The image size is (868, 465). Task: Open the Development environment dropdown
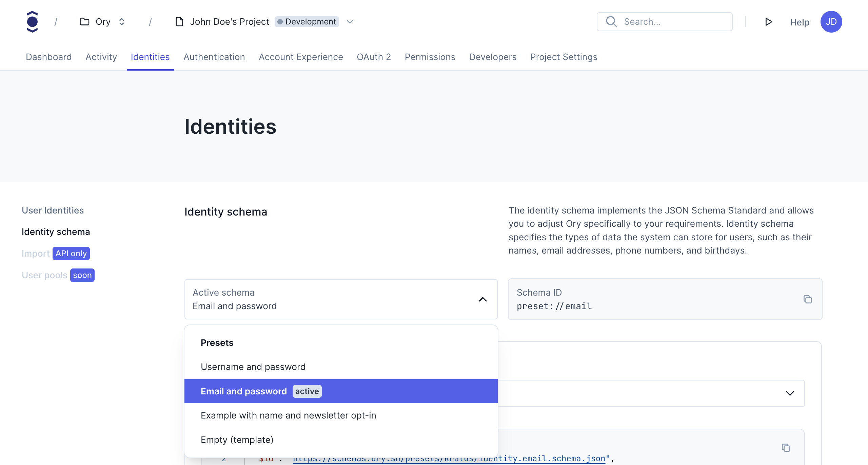pyautogui.click(x=349, y=21)
